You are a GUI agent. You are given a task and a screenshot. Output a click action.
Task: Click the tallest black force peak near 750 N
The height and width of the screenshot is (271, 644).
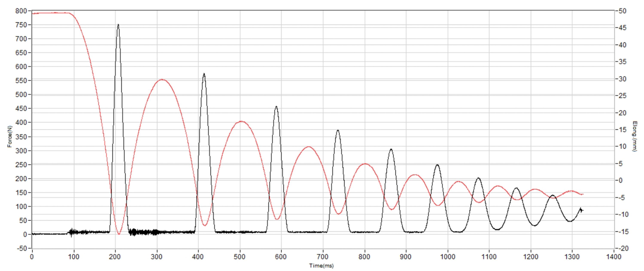118,25
